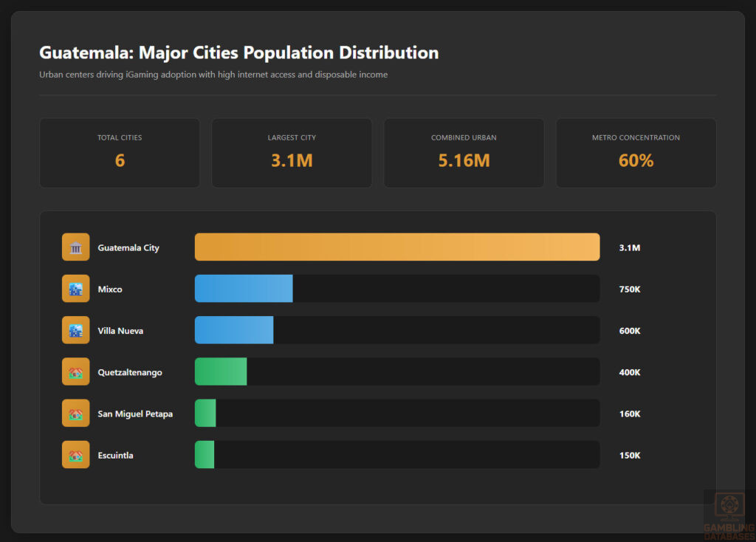Click the chart title Major Cities Population Distribution
The width and height of the screenshot is (756, 542).
238,52
